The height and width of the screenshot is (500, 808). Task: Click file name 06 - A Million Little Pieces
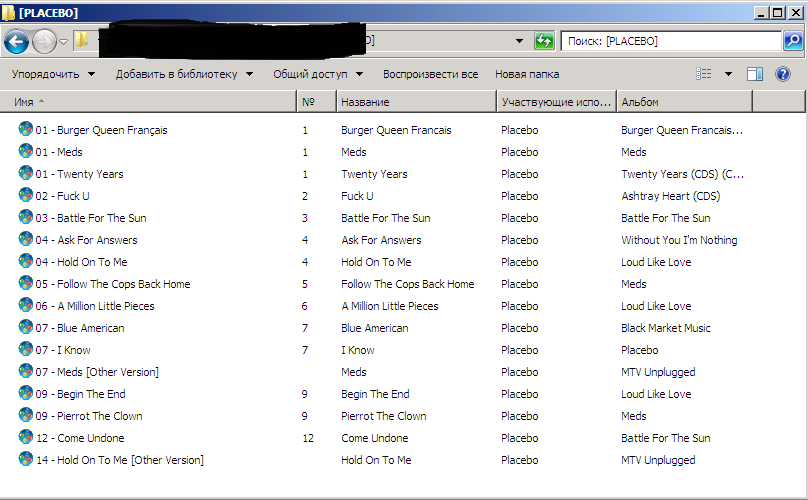[95, 306]
